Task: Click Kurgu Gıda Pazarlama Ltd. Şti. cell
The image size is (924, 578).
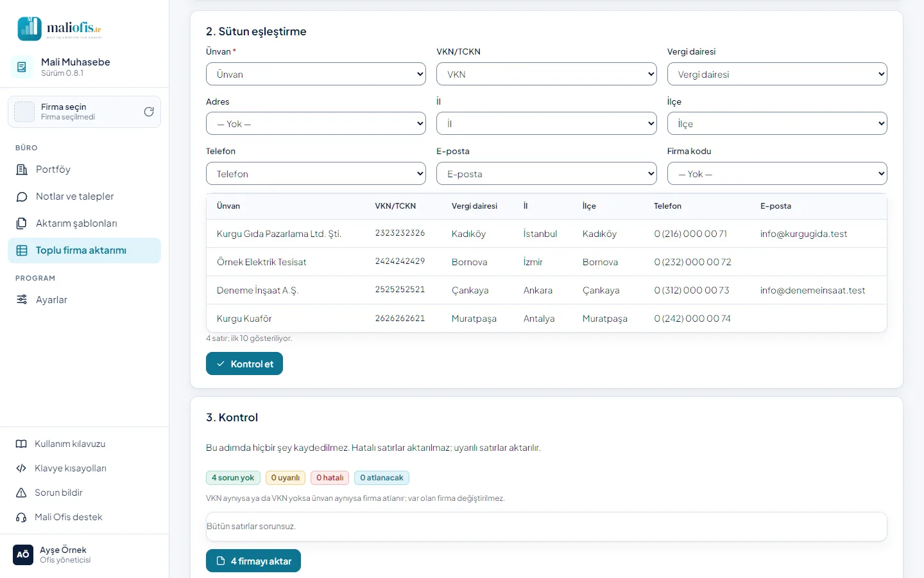Action: tap(279, 234)
